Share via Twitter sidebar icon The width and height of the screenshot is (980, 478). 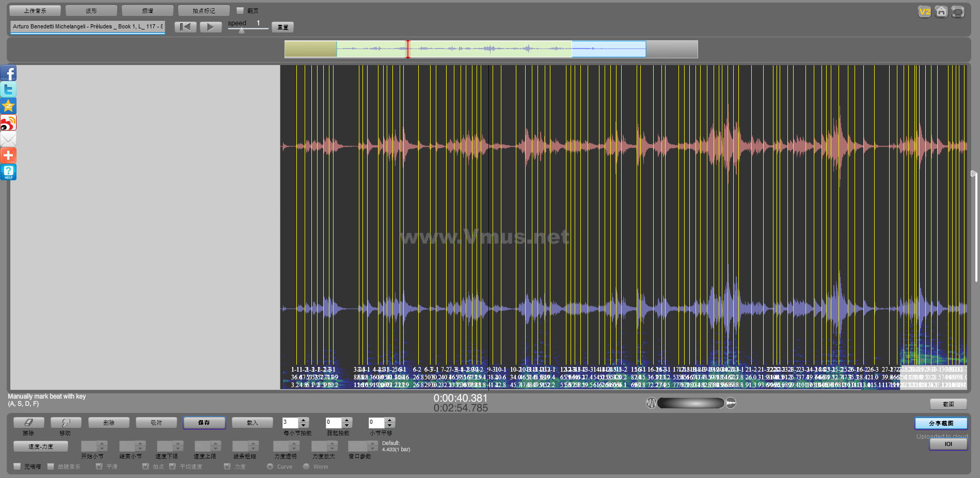point(8,90)
